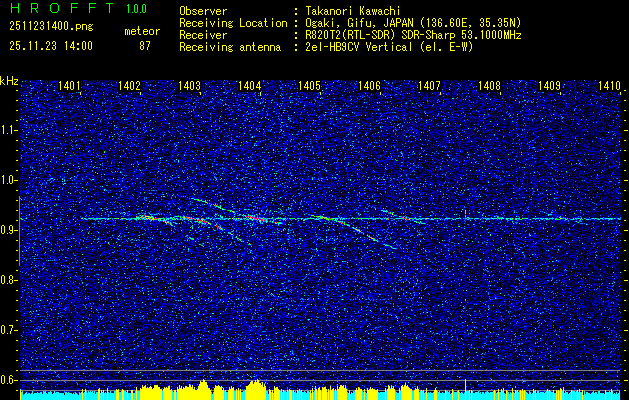Screen dimensions: 629x400
Task: Click the Observer label
Action: [203, 11]
